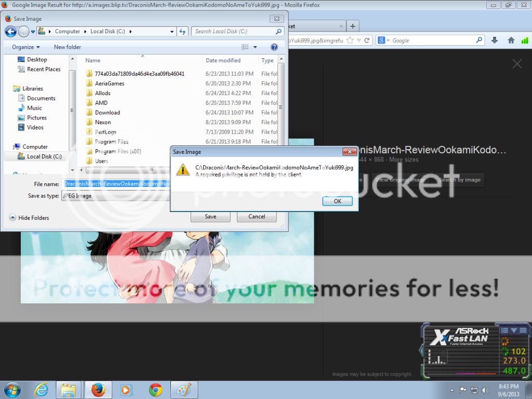Change view using the views icon
The width and height of the screenshot is (532, 399).
point(245,47)
